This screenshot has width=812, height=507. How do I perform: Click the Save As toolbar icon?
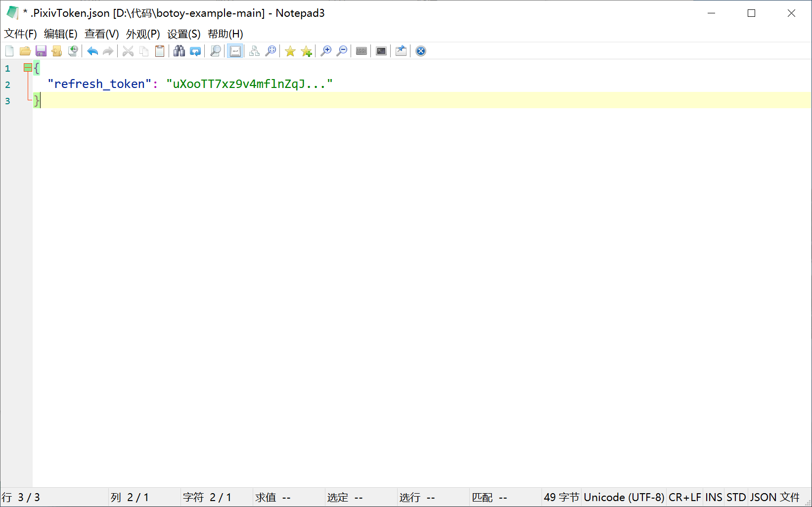pyautogui.click(x=57, y=51)
